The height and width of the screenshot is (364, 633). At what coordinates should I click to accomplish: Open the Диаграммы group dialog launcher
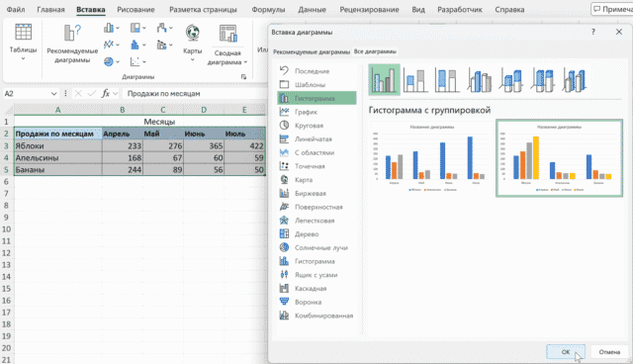243,77
